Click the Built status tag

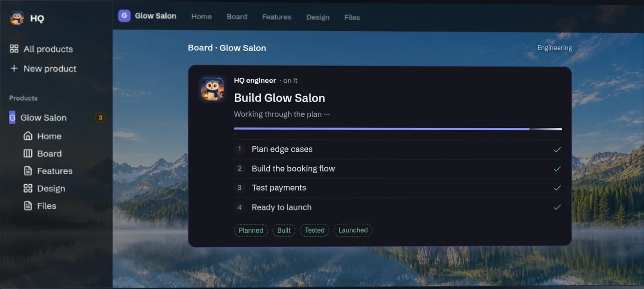pos(284,230)
